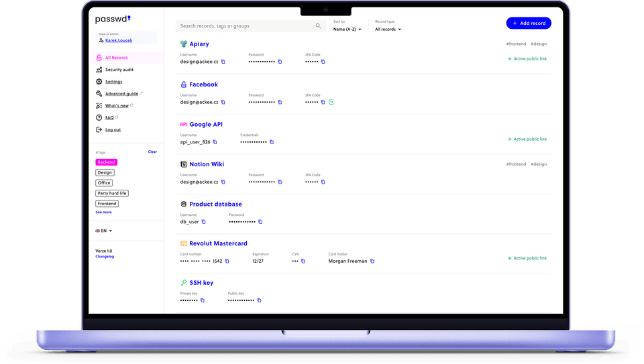Toggle the Design tag filter
The height and width of the screenshot is (364, 644).
(x=105, y=172)
